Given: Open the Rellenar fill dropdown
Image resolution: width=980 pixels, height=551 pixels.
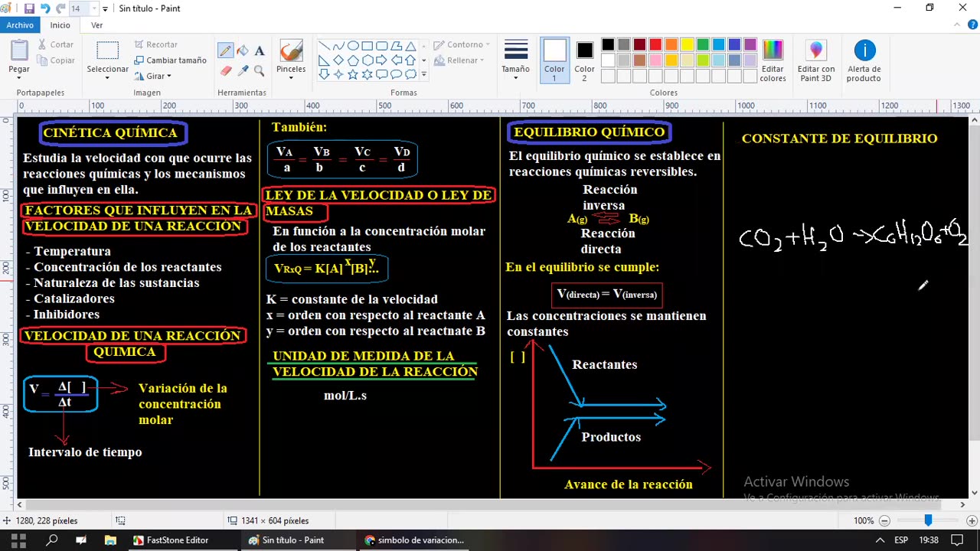Looking at the screenshot, I should click(459, 60).
